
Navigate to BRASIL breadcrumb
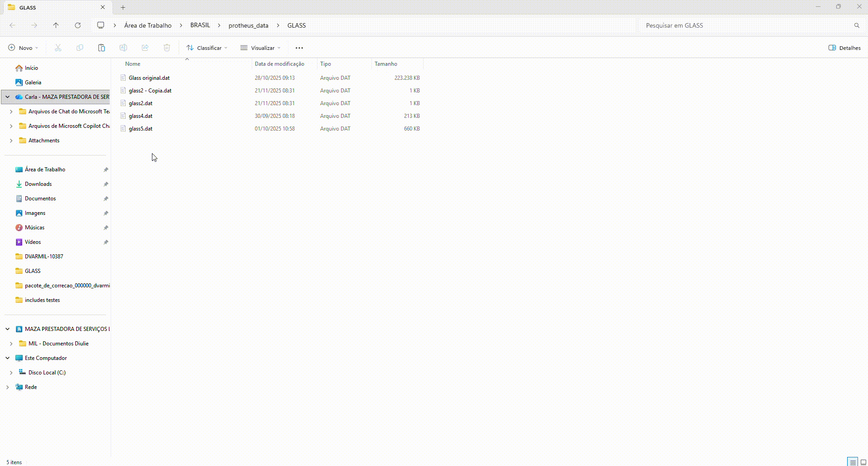click(x=200, y=25)
